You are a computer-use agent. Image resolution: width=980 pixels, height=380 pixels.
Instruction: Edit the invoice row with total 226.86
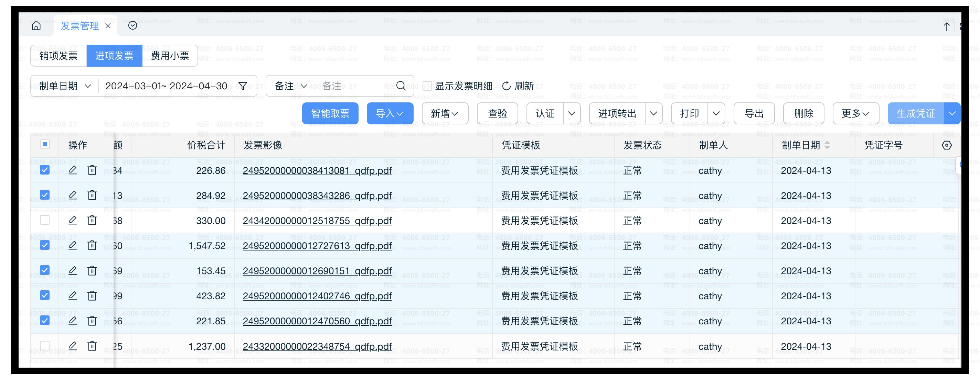point(73,170)
